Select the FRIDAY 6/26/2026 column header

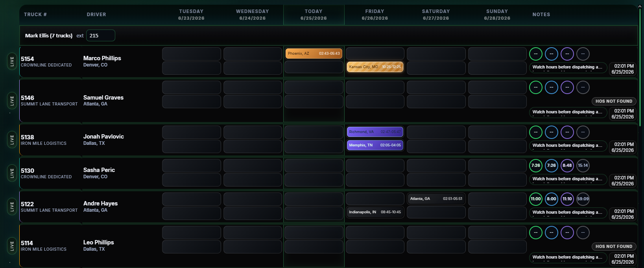click(375, 15)
